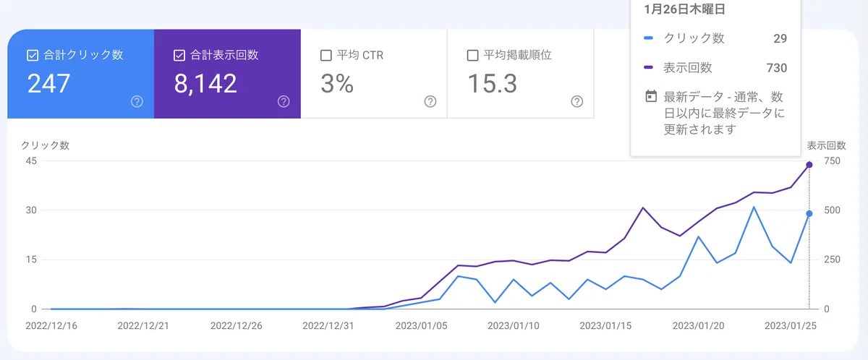Click the 500 label on right axis

pyautogui.click(x=831, y=210)
